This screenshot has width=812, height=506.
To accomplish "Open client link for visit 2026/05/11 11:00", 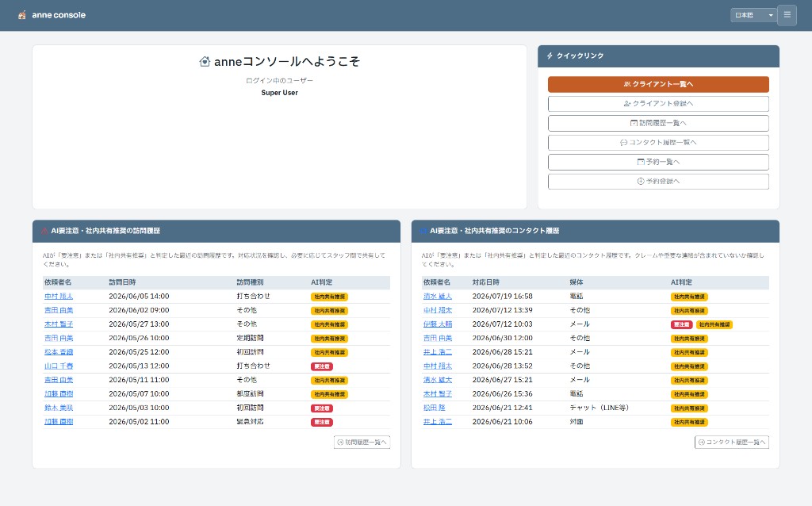I will (x=59, y=380).
